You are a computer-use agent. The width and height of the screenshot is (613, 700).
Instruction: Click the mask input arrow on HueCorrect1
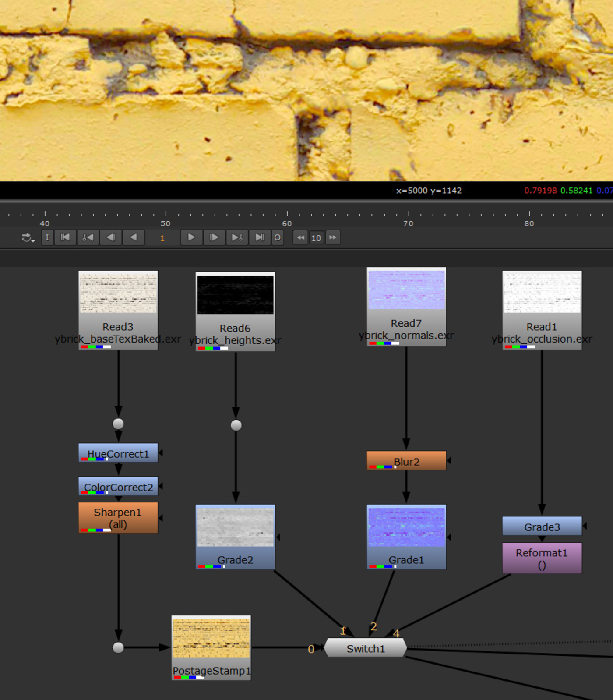[161, 453]
